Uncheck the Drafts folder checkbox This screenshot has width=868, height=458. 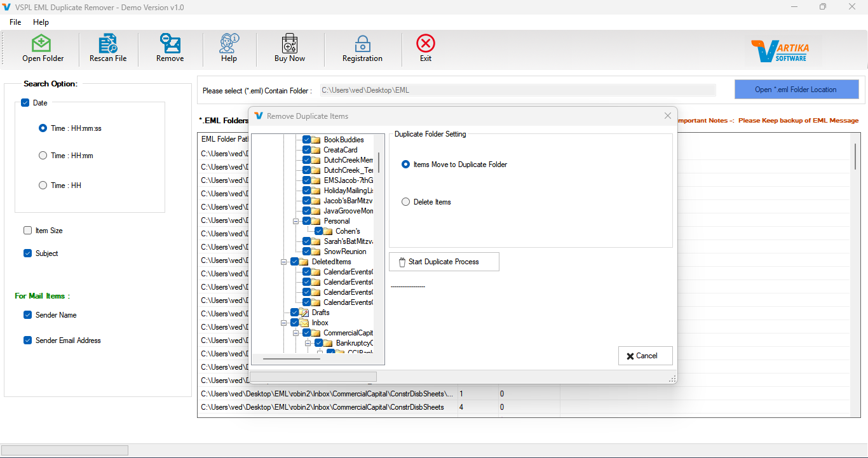(294, 313)
